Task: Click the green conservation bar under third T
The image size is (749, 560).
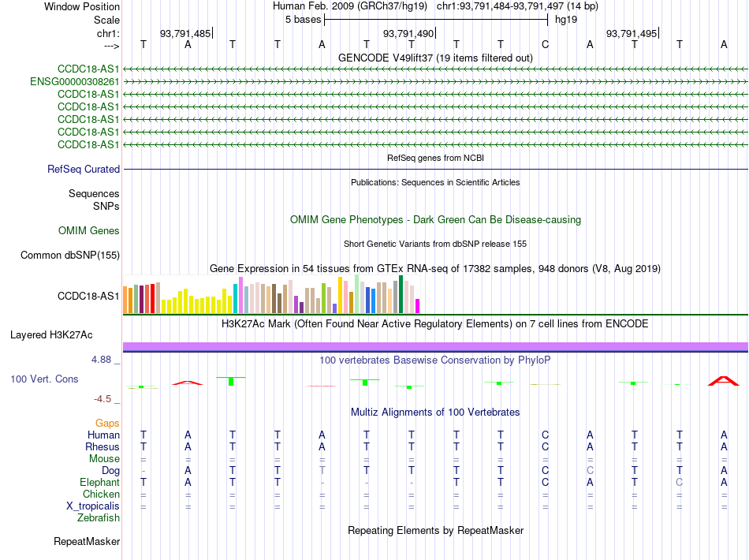Action: 231,381
